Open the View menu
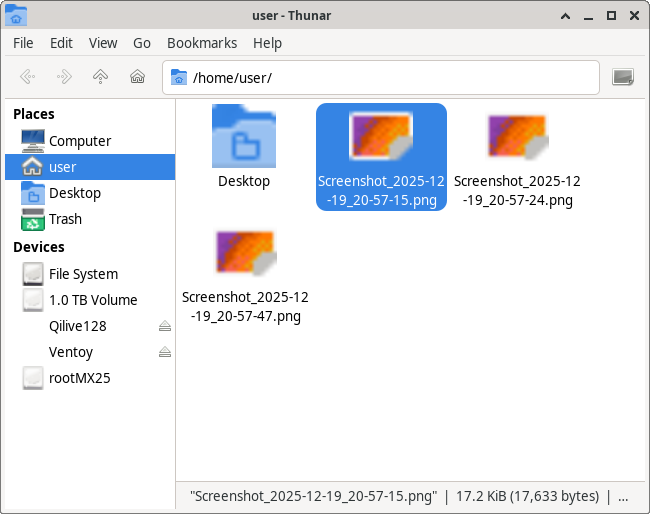Screen dimensions: 650x514 tap(103, 43)
